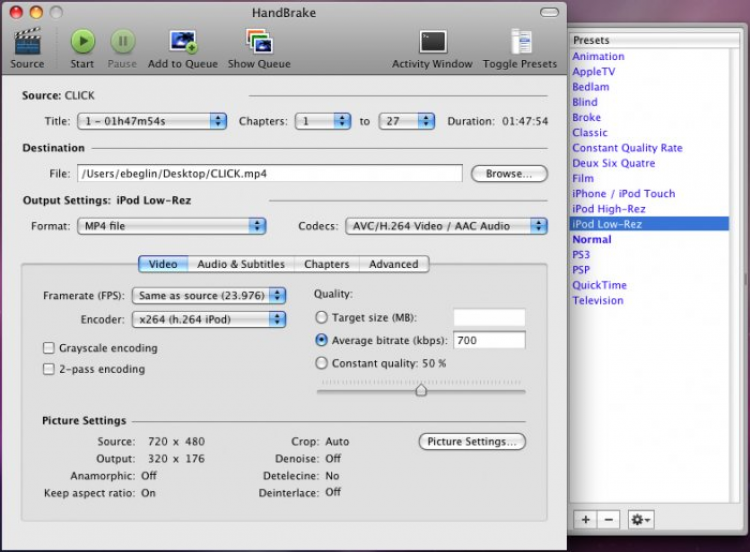
Task: Open the Show Queue icon
Action: point(259,42)
